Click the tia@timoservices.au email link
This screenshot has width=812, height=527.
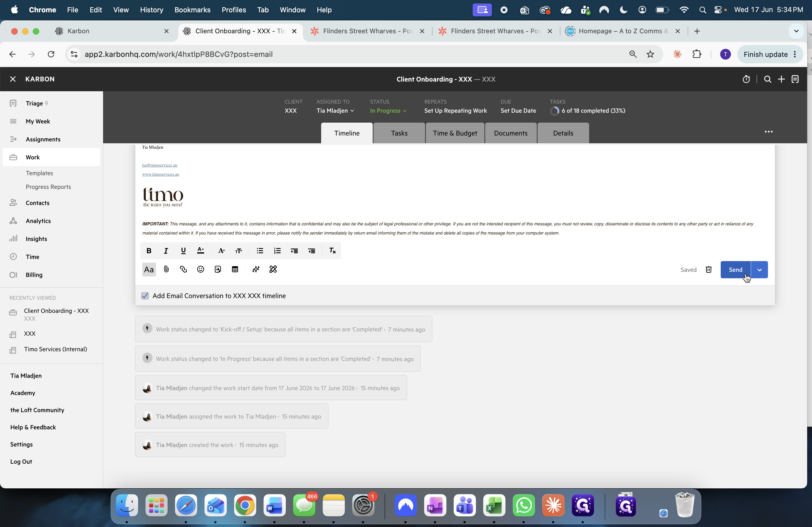point(159,165)
